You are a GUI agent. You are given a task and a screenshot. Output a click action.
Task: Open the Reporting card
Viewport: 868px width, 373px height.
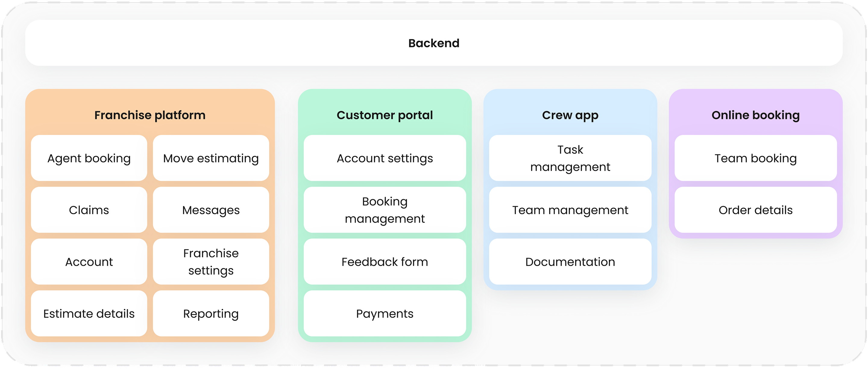[x=211, y=314]
